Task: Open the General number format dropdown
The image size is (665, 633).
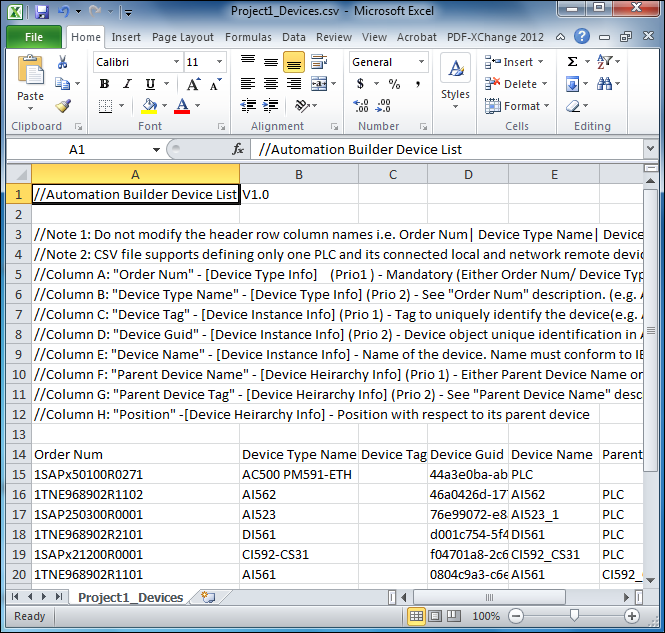Action: pyautogui.click(x=422, y=62)
